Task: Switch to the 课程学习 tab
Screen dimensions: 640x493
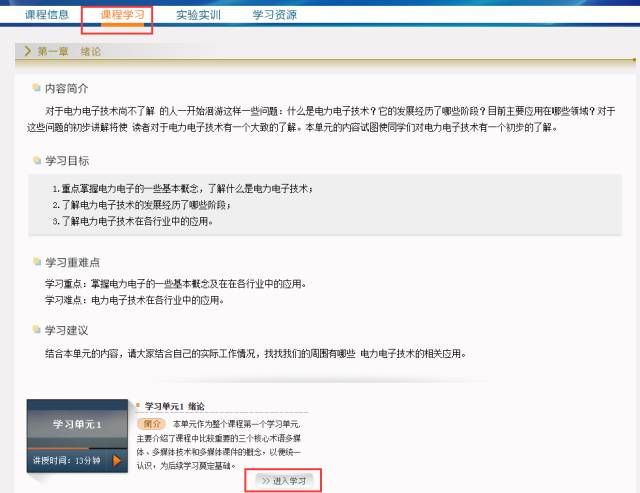Action: 122,15
